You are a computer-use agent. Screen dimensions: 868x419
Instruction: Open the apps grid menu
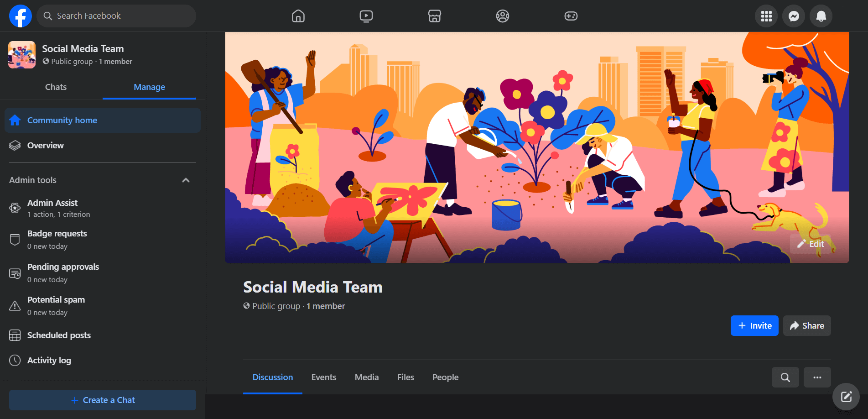coord(766,16)
